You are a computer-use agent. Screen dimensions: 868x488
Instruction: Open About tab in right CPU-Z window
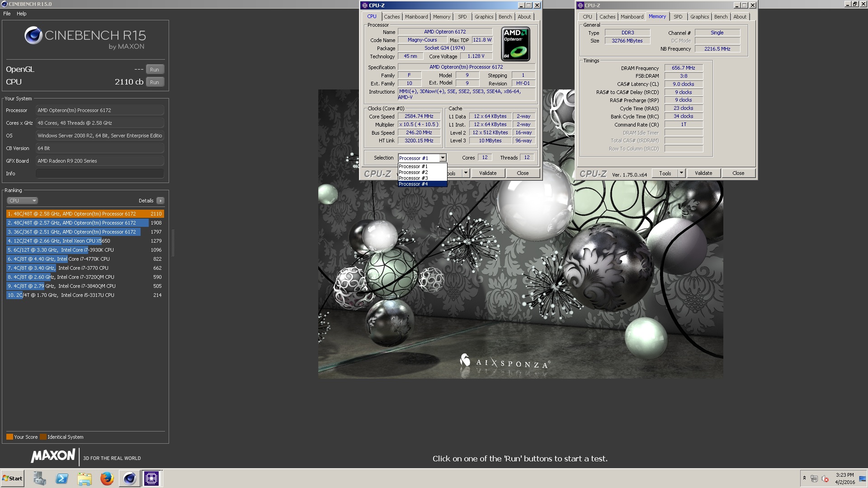pos(740,17)
